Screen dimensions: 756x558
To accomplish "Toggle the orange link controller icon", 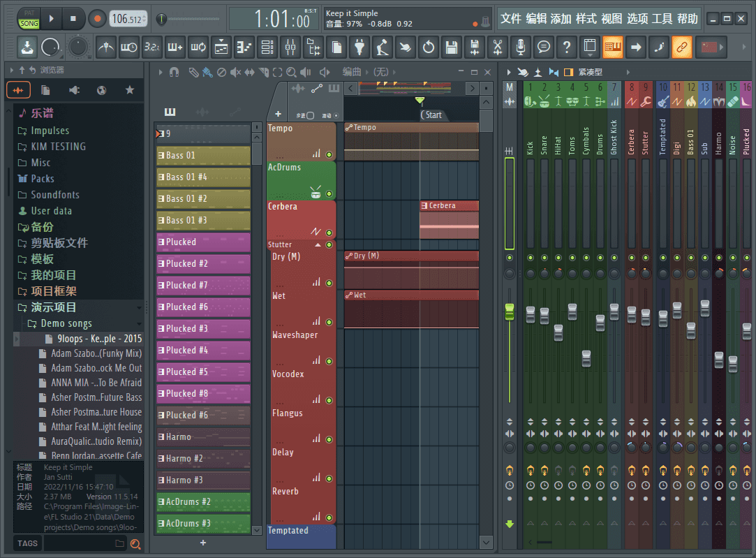I will pyautogui.click(x=682, y=47).
